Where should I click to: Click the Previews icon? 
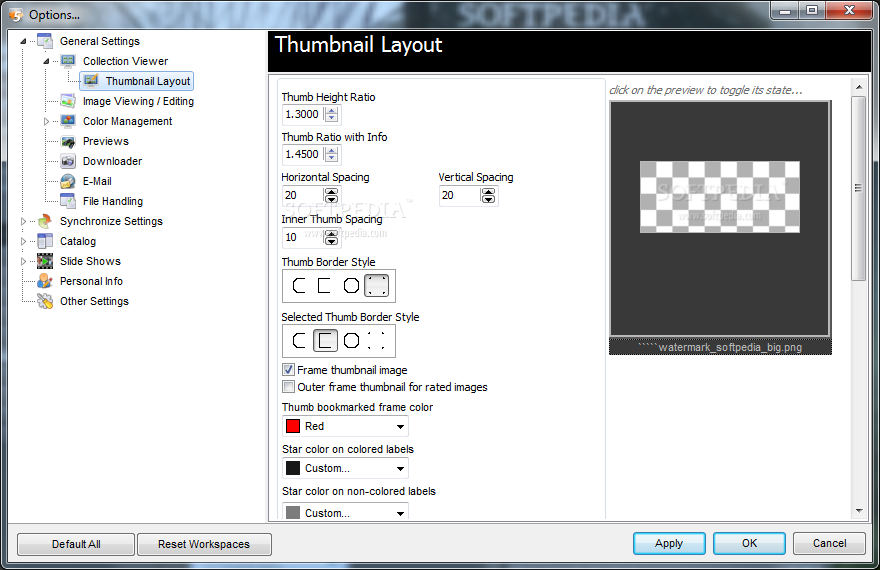pyautogui.click(x=68, y=141)
